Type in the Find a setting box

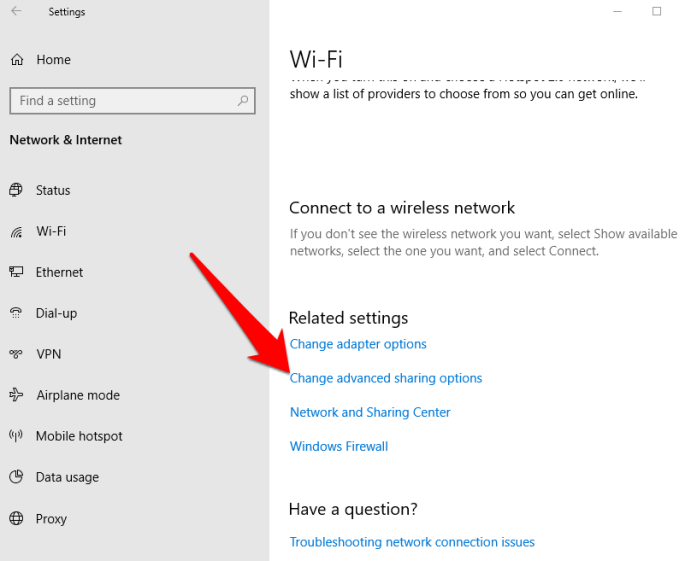[120, 101]
